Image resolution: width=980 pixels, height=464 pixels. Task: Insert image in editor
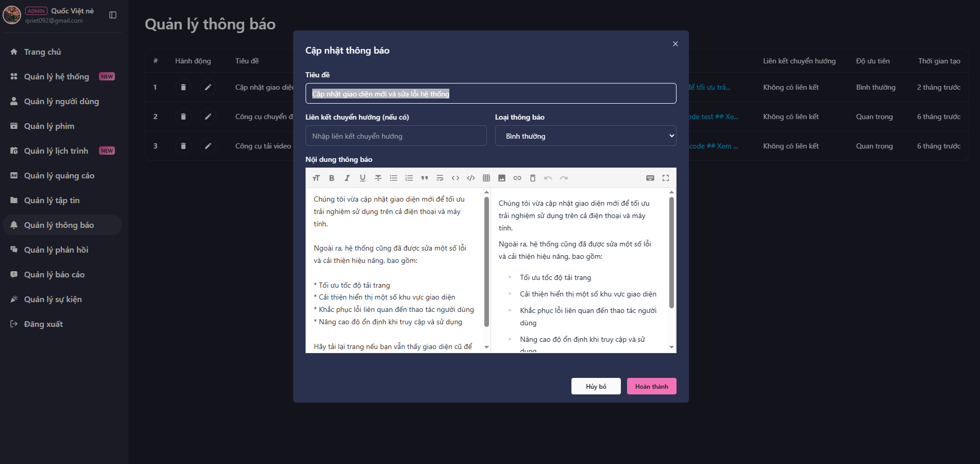502,178
